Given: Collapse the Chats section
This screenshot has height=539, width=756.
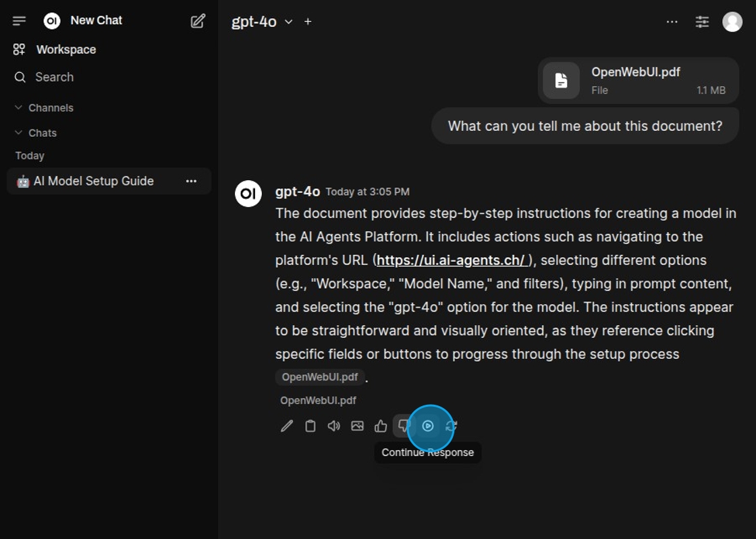Looking at the screenshot, I should tap(36, 133).
